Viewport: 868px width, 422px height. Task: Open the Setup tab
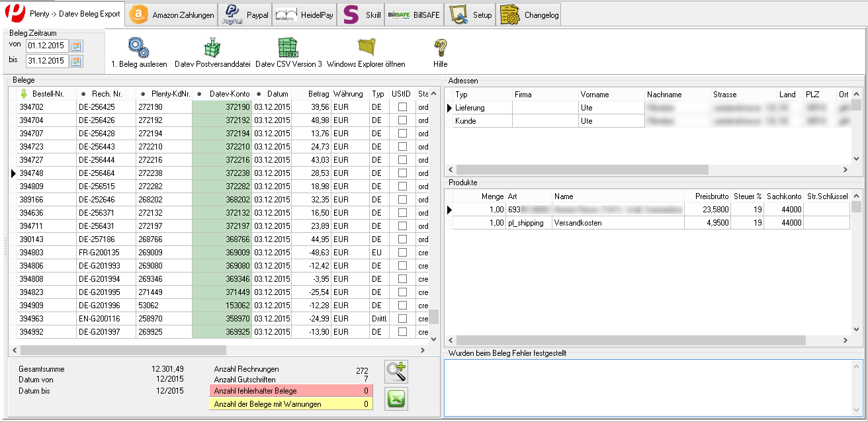coord(471,15)
